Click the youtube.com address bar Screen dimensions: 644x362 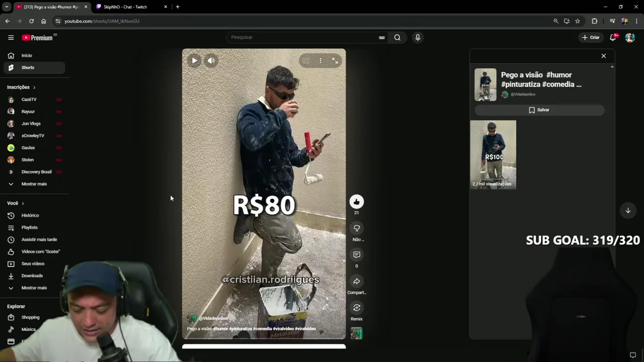(302, 21)
